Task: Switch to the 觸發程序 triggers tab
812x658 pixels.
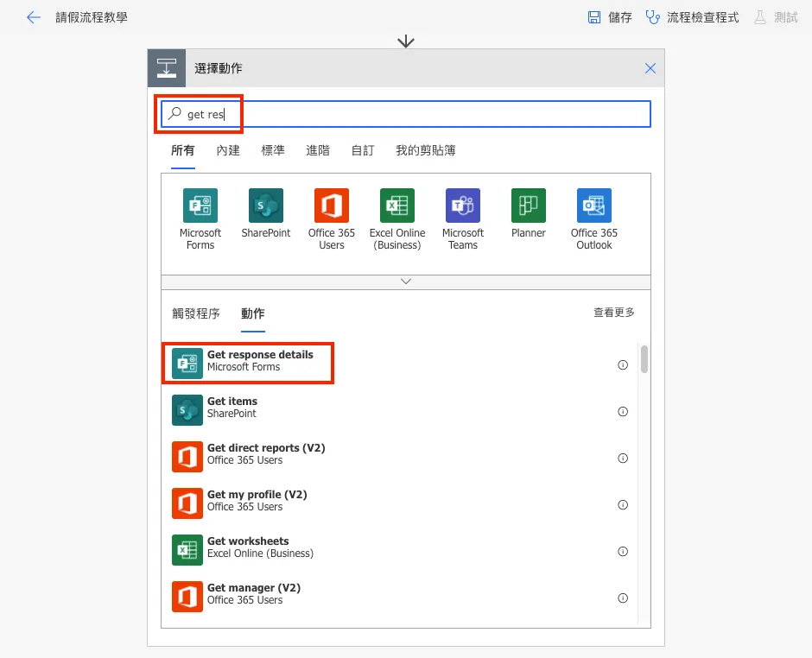Action: 196,313
